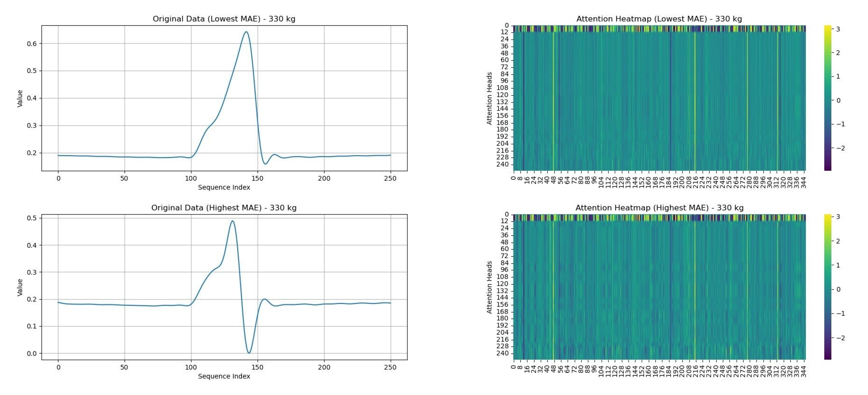The width and height of the screenshot is (868, 395).
Task: Click the 250 x-axis tick on the Highest MAE plot
Action: (x=390, y=367)
